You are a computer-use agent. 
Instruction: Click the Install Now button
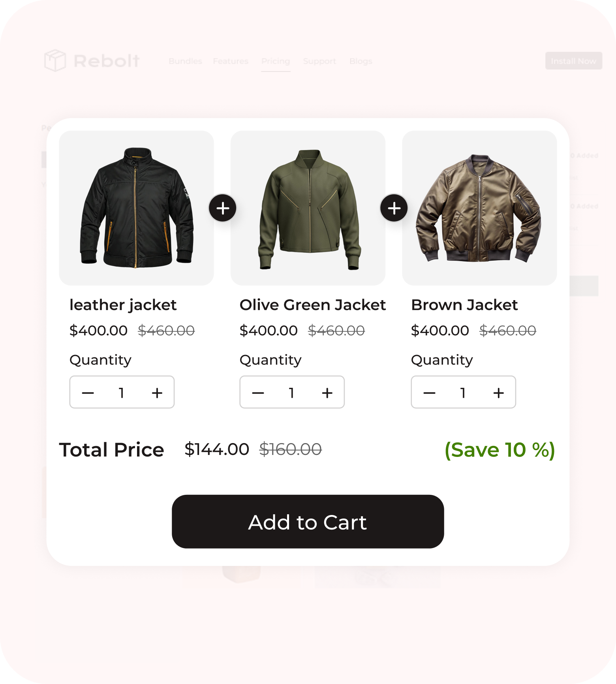(x=573, y=61)
